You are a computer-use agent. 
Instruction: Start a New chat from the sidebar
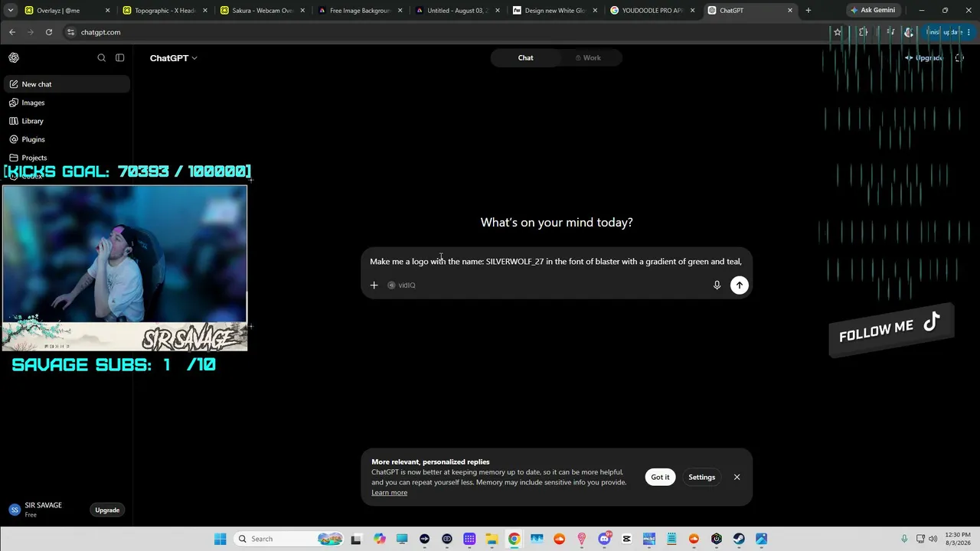(x=67, y=84)
